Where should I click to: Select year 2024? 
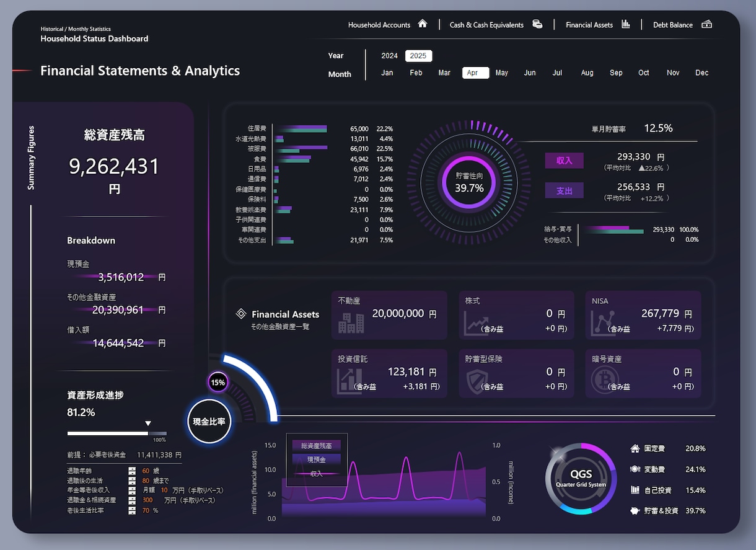click(389, 56)
